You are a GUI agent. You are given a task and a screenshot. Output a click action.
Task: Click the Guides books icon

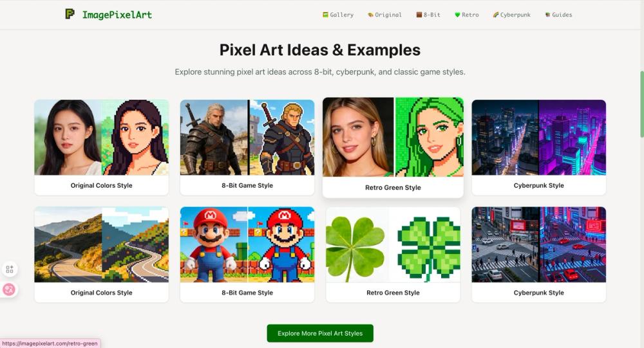click(547, 15)
